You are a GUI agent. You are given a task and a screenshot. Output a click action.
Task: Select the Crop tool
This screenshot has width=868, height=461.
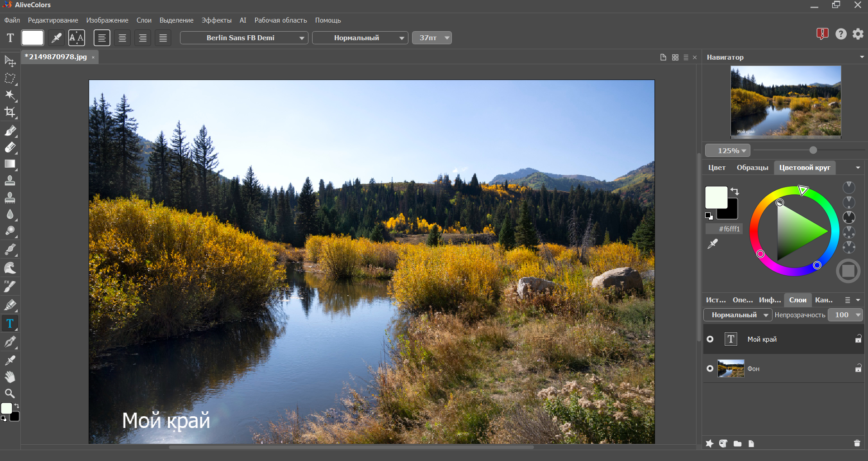pyautogui.click(x=10, y=112)
